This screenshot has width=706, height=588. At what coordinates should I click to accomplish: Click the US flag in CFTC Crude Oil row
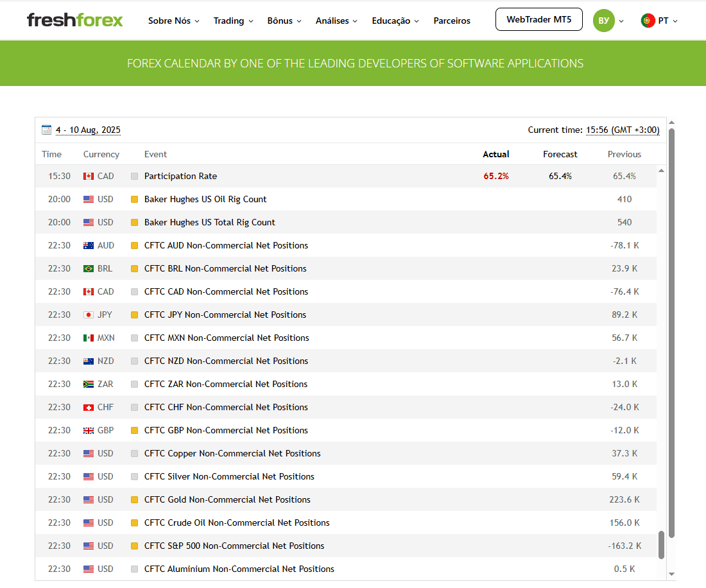tap(89, 523)
